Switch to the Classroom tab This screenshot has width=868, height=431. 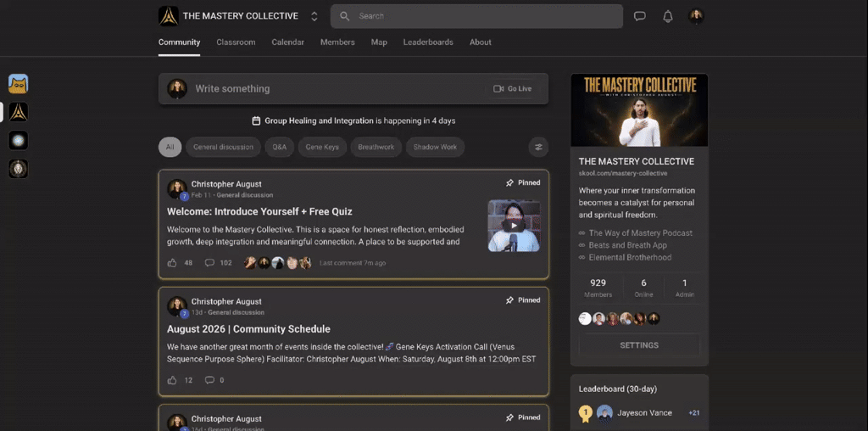(x=236, y=42)
